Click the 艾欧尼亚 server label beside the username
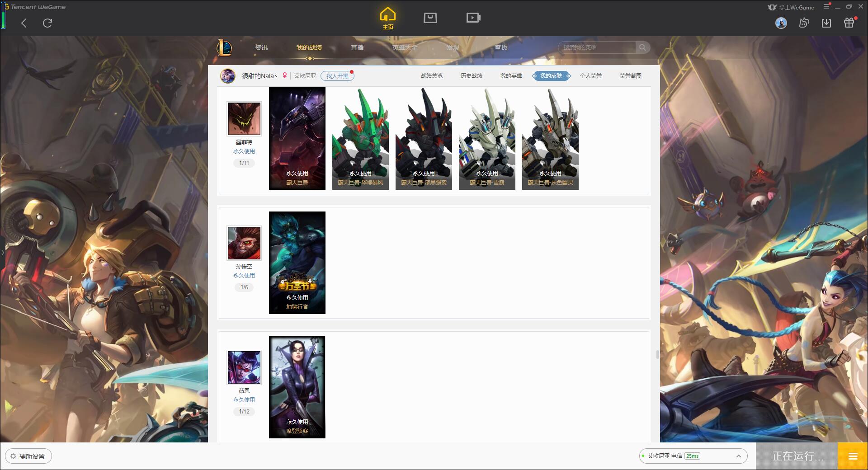The width and height of the screenshot is (868, 470). 305,76
